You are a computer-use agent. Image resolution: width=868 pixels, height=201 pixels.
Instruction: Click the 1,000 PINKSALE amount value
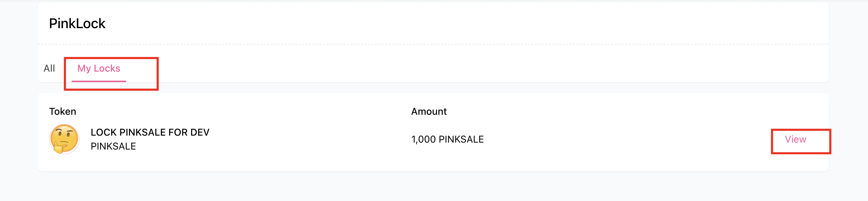[448, 139]
